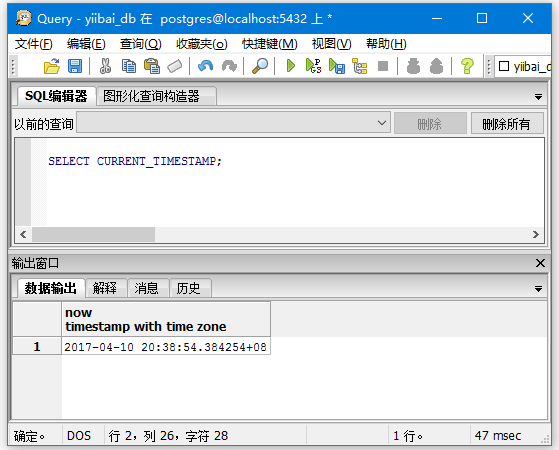Click the '1 行。' status entry
Image resolution: width=559 pixels, height=450 pixels.
(407, 436)
